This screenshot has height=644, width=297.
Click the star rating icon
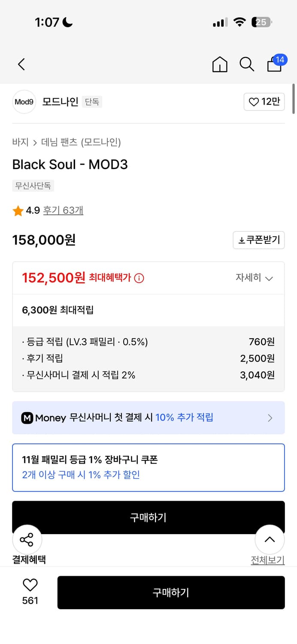click(18, 210)
